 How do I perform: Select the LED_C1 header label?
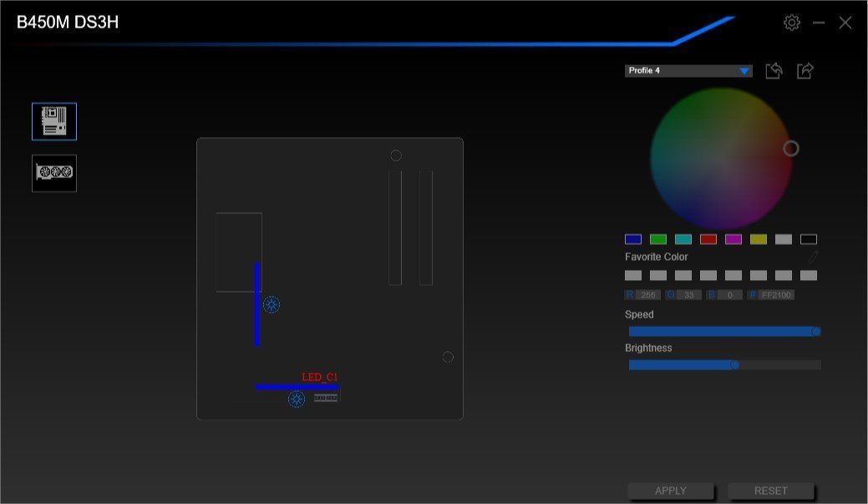pos(319,377)
